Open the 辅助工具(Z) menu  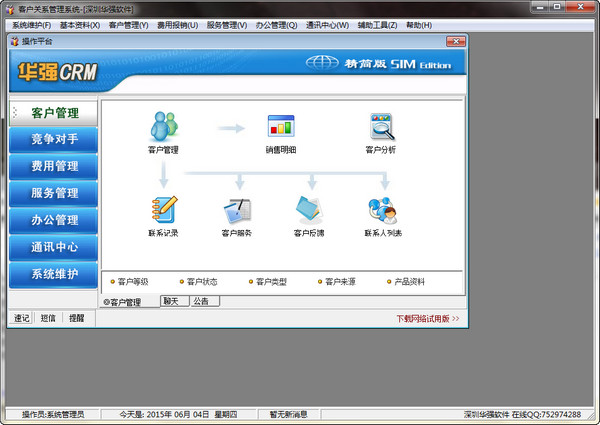click(377, 25)
